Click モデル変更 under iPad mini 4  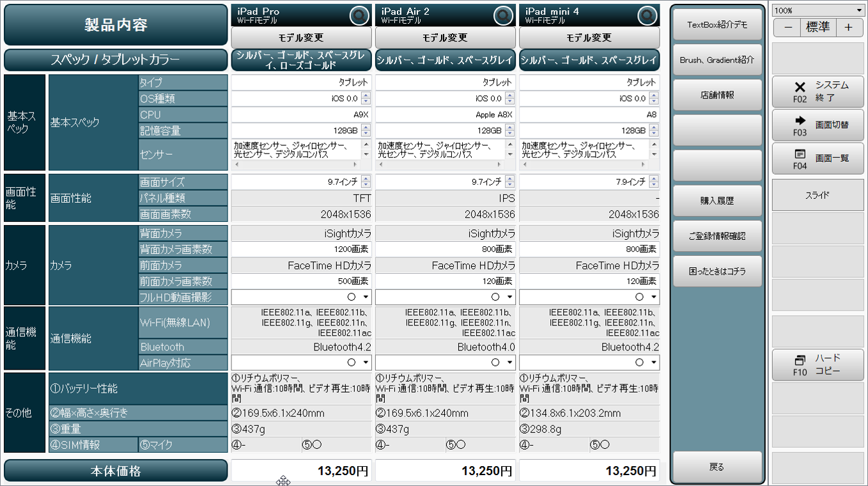click(x=589, y=37)
